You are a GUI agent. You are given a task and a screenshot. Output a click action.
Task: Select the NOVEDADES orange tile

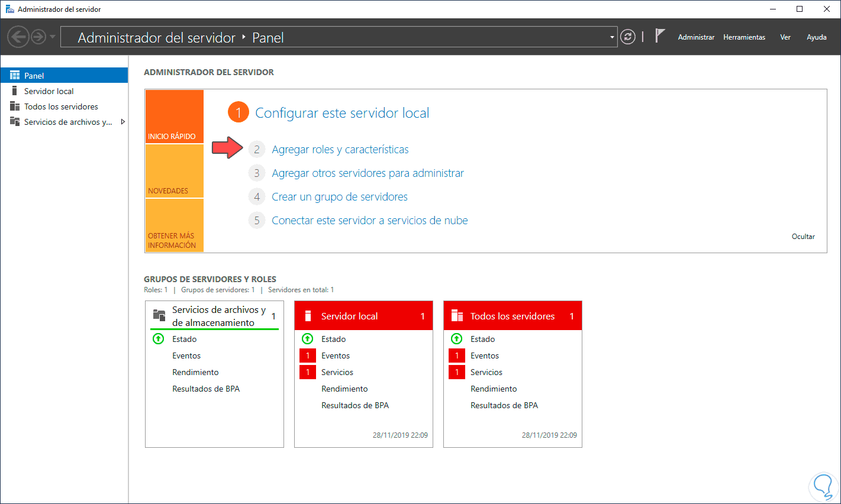174,171
